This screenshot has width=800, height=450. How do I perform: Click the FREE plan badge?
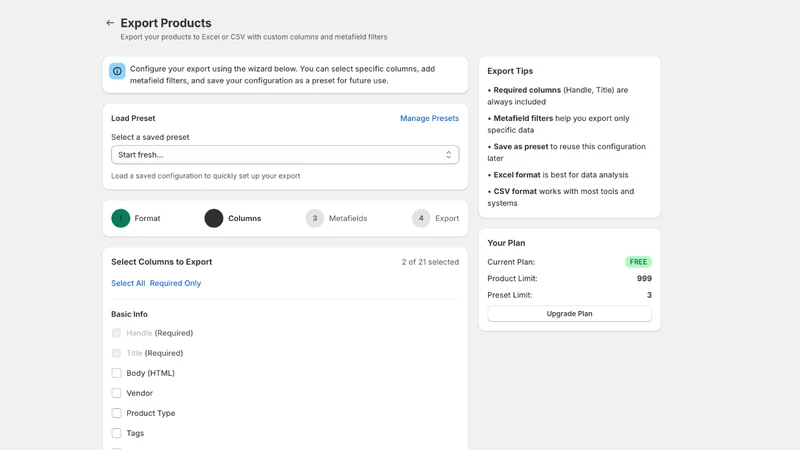tap(638, 262)
